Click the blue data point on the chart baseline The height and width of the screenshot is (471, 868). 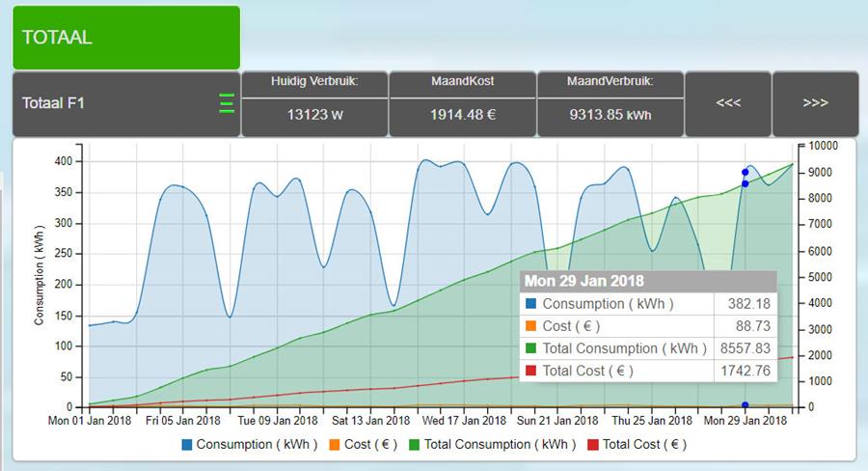click(x=745, y=405)
